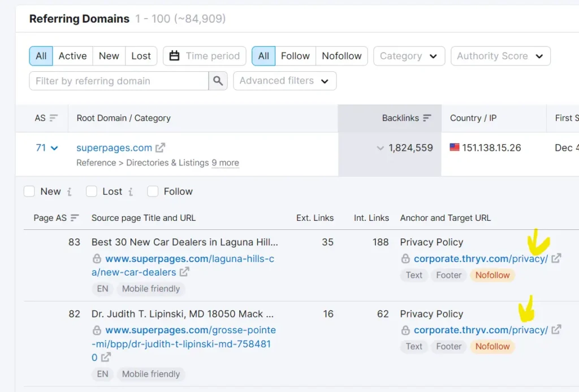This screenshot has height=392, width=579.
Task: Open corporate.thryv.com/privacy link in Laguna Hills row
Action: click(x=481, y=259)
